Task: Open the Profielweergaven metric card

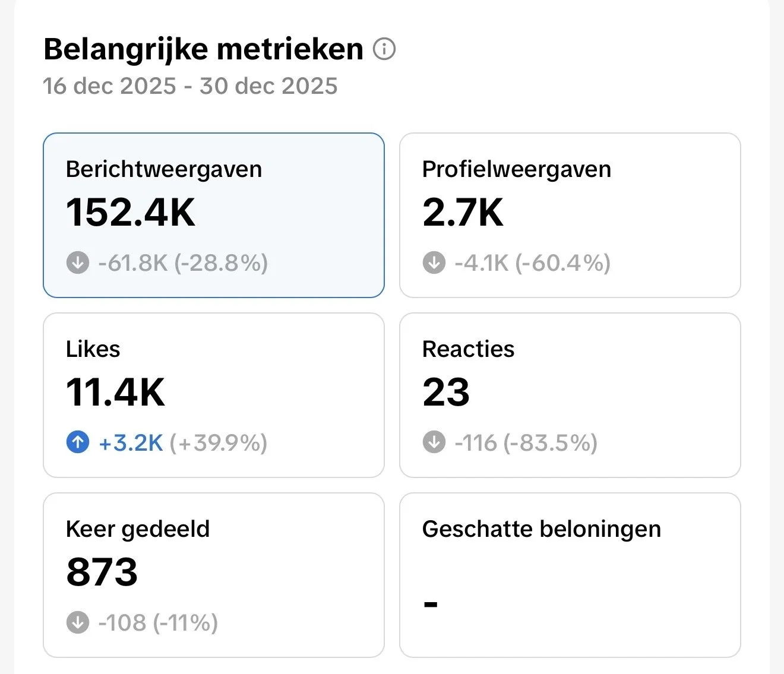Action: tap(570, 215)
